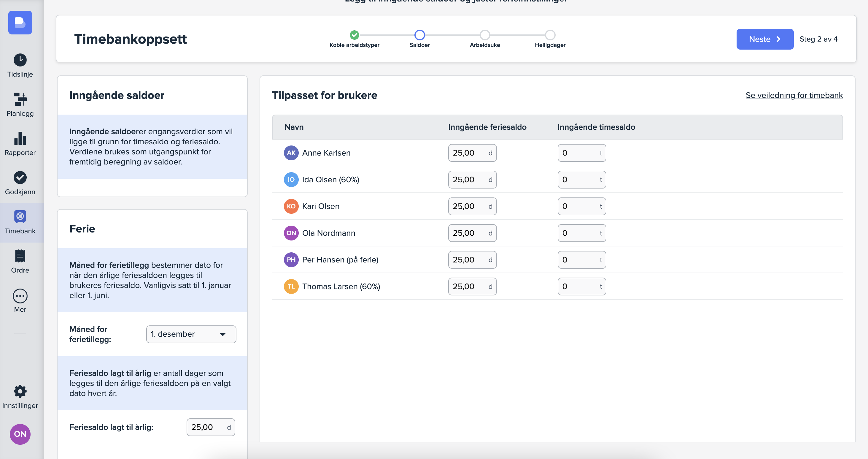The height and width of the screenshot is (459, 868).
Task: Click the Neste button
Action: 764,39
